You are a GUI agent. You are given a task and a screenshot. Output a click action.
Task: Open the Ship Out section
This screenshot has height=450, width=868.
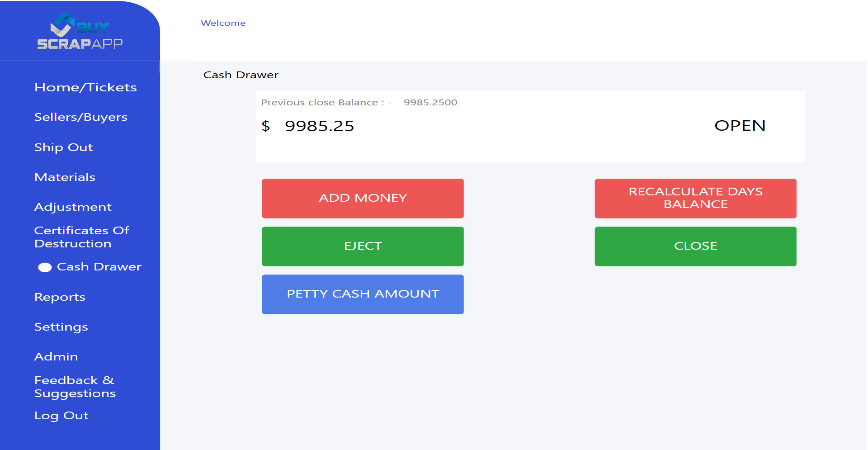[64, 147]
